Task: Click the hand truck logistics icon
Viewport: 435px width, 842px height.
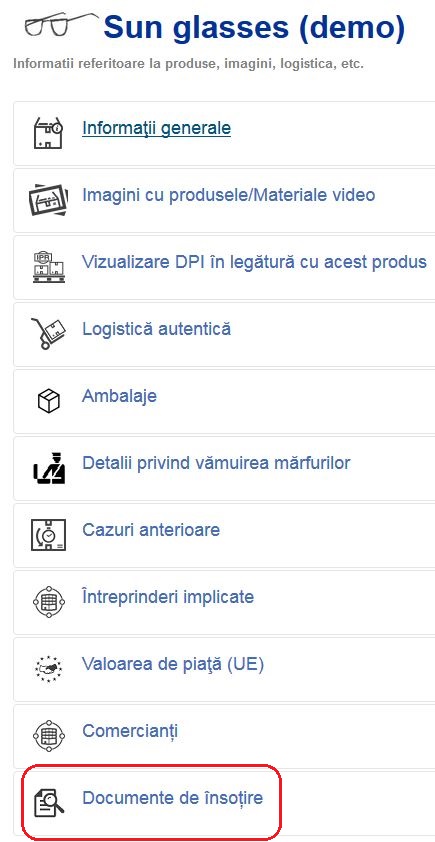Action: (48, 333)
